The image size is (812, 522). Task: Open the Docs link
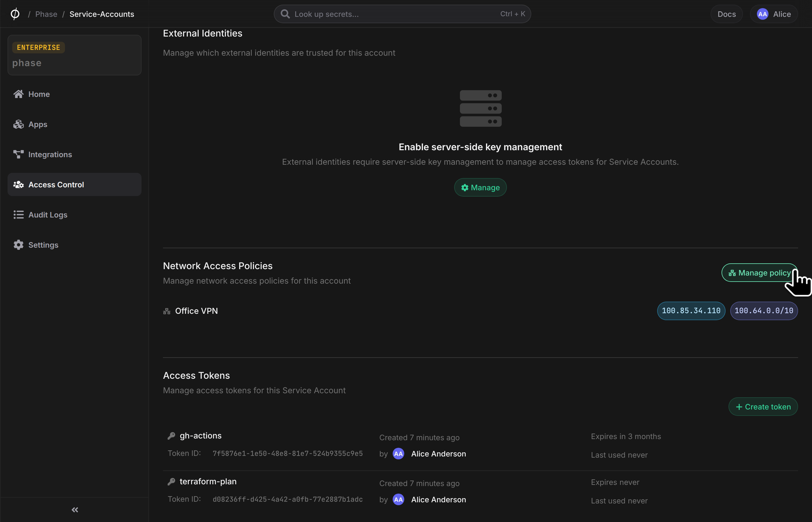pyautogui.click(x=727, y=14)
